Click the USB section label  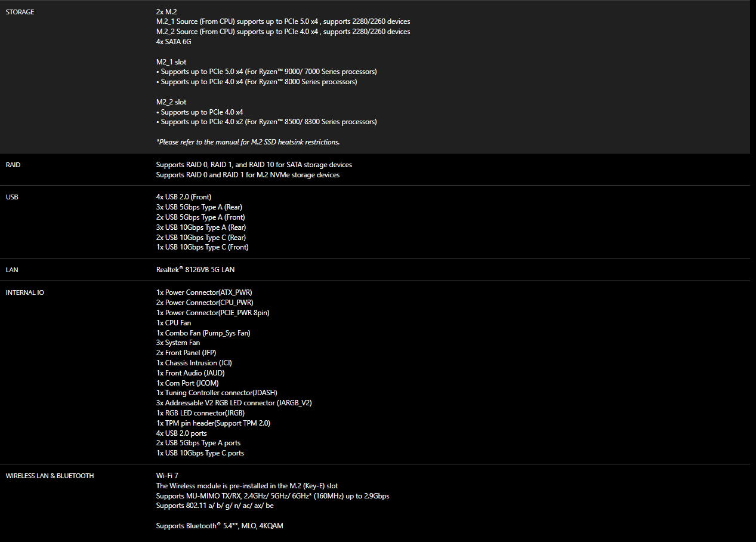tap(11, 197)
